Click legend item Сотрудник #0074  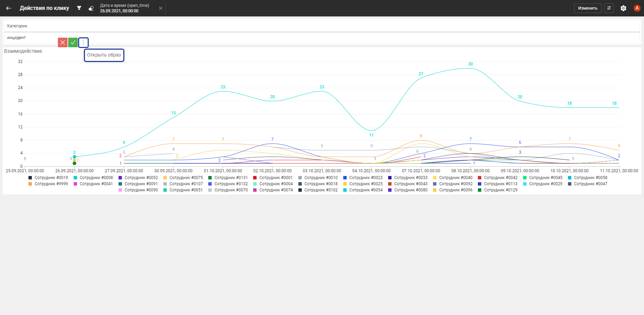(273, 190)
